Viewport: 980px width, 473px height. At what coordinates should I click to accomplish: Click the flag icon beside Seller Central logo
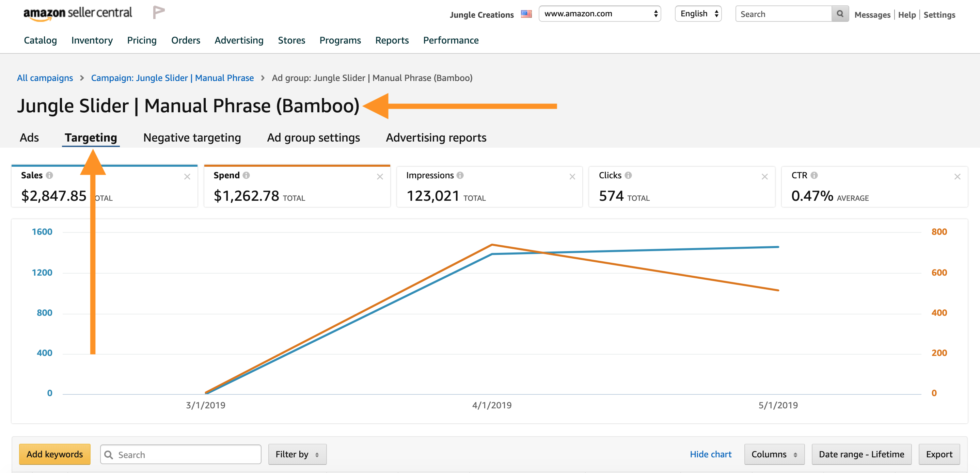point(158,12)
